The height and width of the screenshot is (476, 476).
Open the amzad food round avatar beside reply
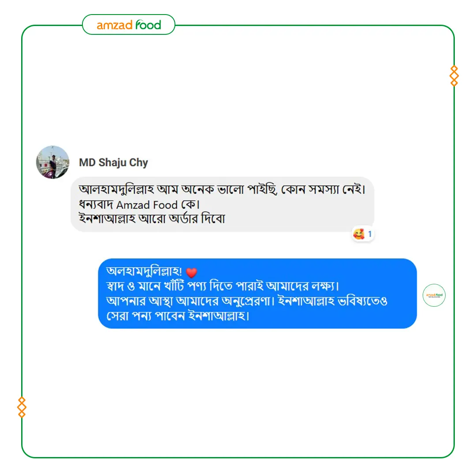point(434,295)
